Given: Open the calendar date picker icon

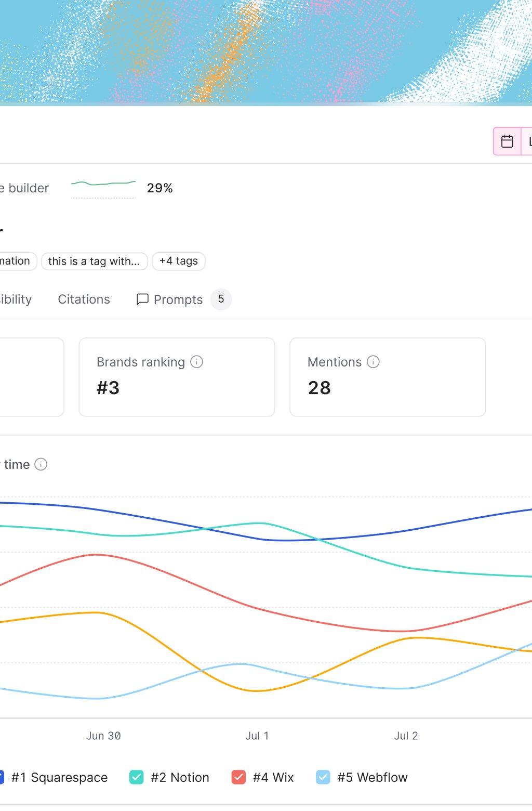Looking at the screenshot, I should tap(507, 141).
